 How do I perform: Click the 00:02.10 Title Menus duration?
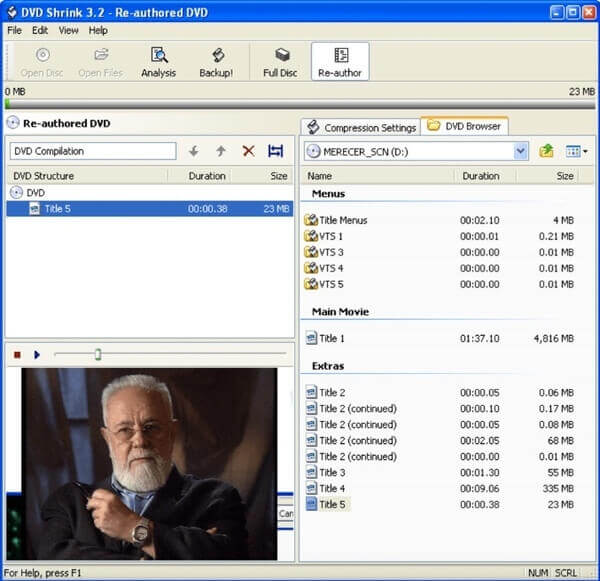point(480,220)
